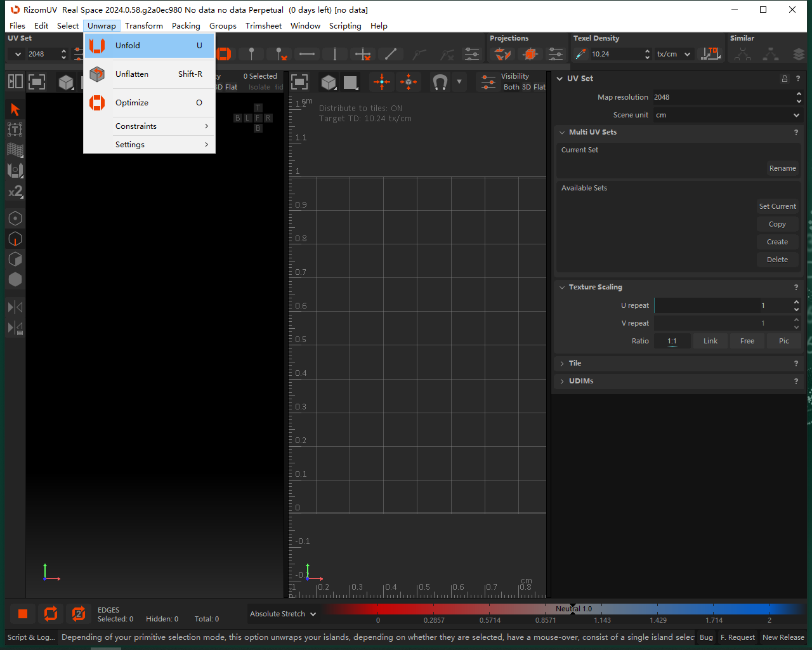Click the apply Texel Density TD icon

pyautogui.click(x=711, y=54)
